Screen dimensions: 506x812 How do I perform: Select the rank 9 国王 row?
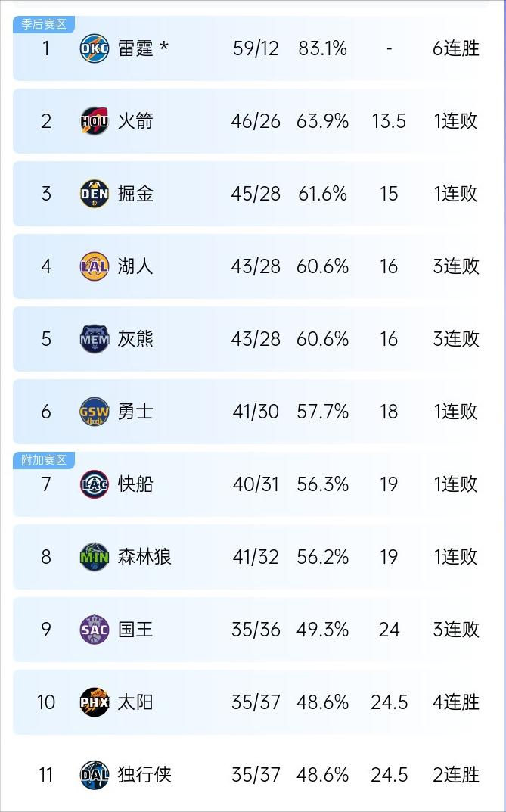tap(253, 630)
